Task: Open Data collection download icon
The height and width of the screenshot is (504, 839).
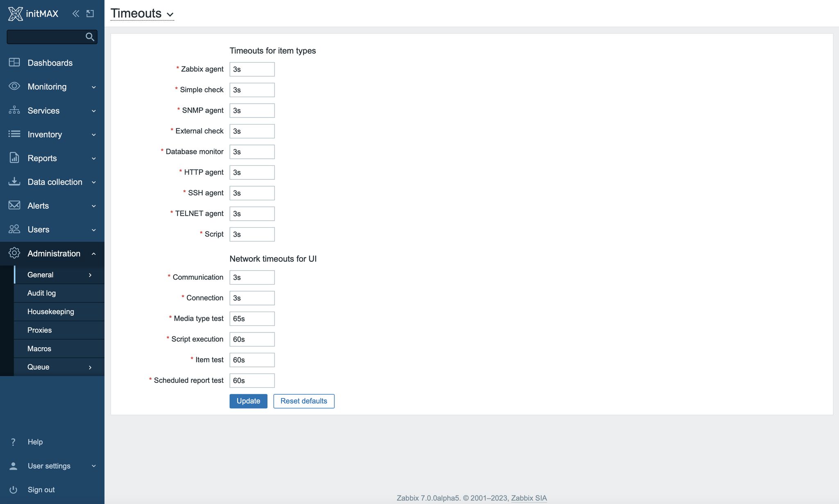Action: tap(14, 182)
